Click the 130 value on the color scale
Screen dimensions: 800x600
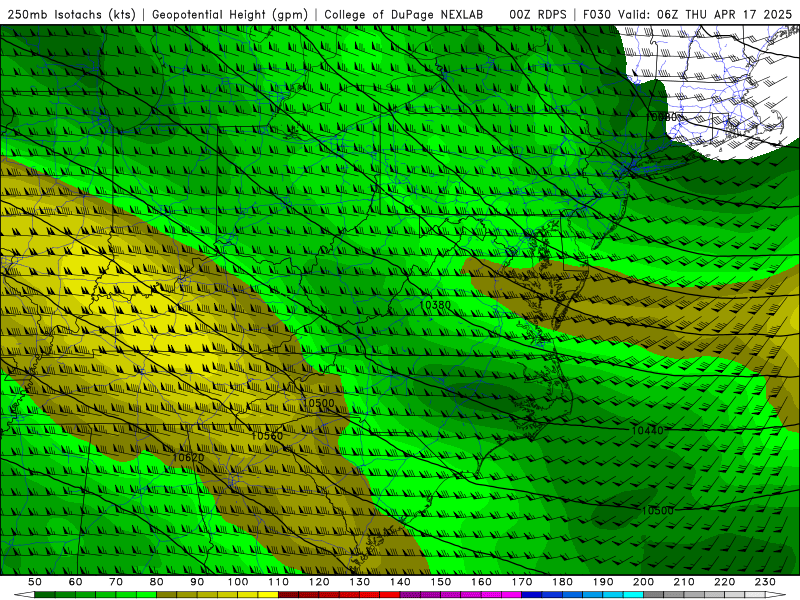click(x=360, y=582)
